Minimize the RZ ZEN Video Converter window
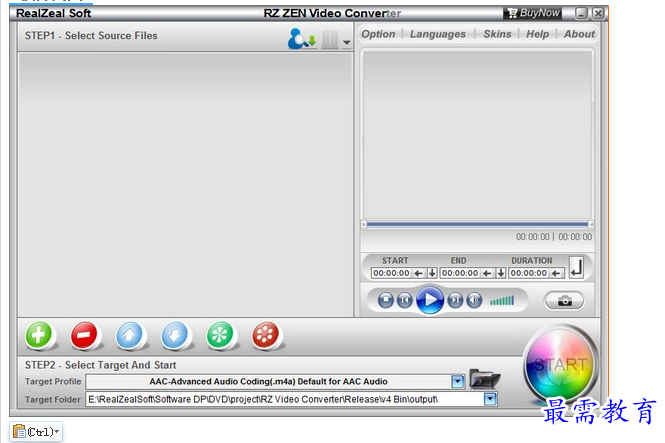 (x=581, y=14)
